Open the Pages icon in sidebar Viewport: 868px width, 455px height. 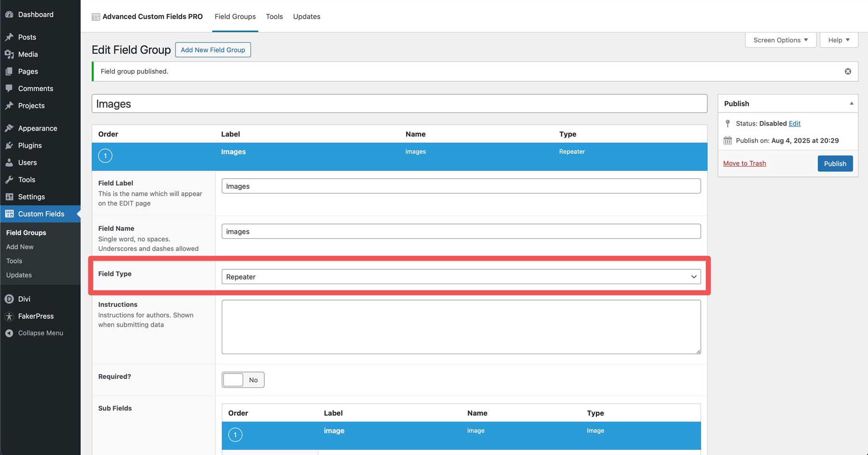(x=10, y=71)
